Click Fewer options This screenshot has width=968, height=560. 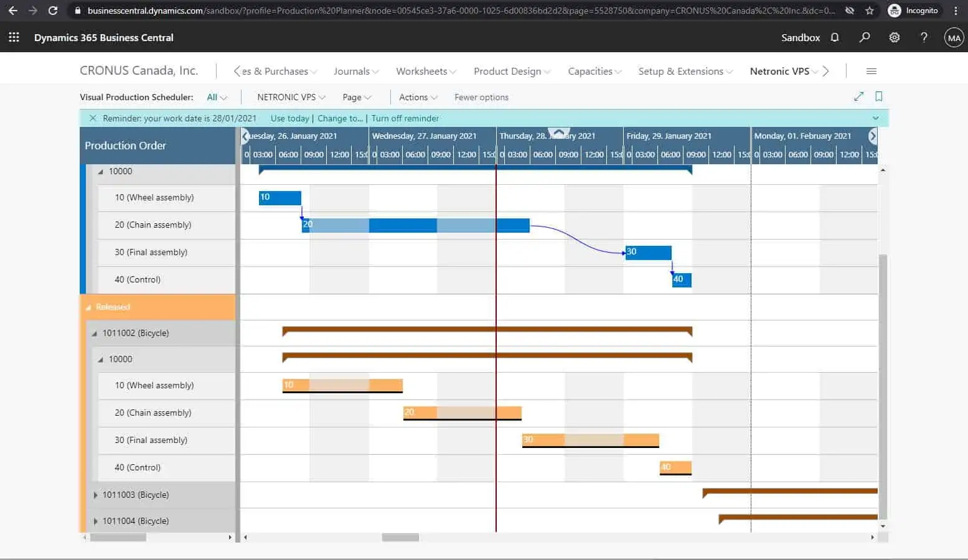(x=481, y=97)
